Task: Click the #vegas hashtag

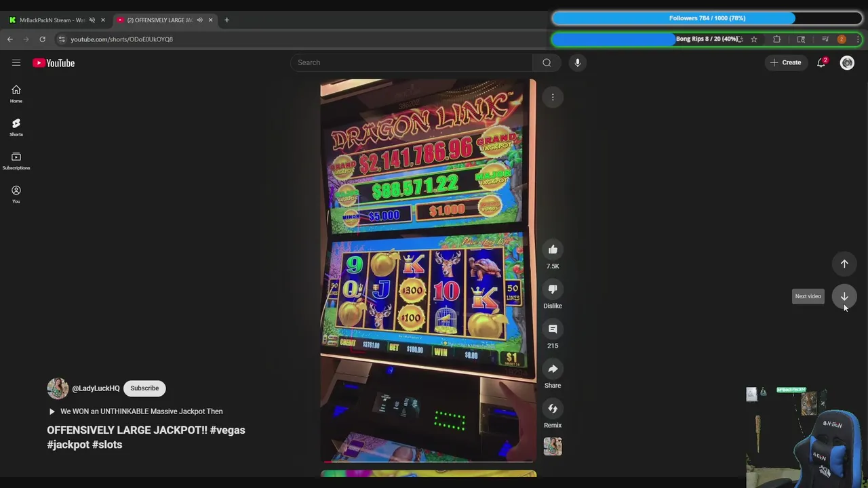Action: point(228,430)
